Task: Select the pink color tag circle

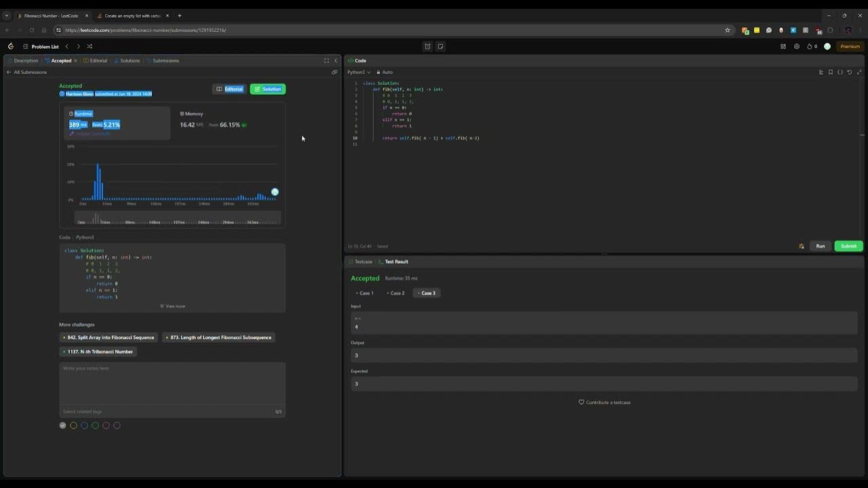Action: click(106, 426)
